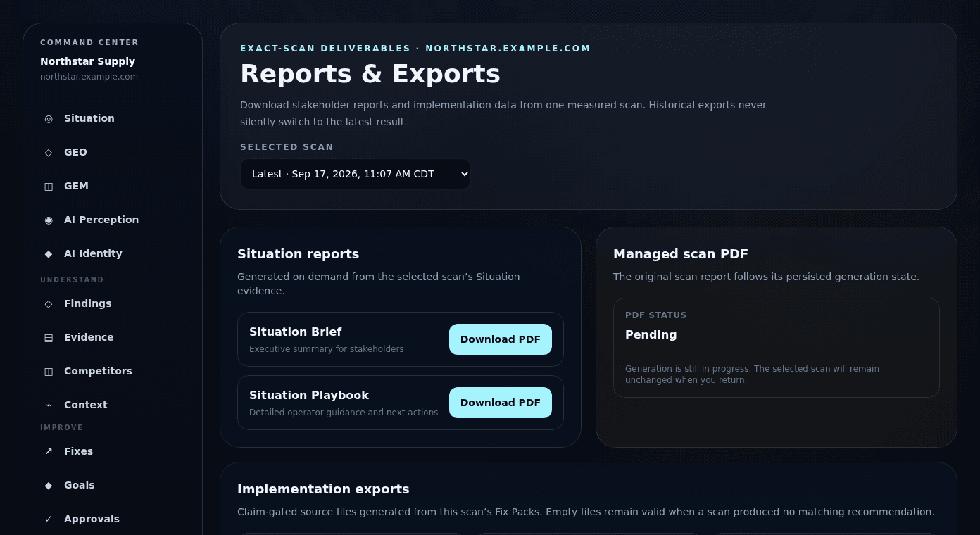This screenshot has height=535, width=980.
Task: Select Context in the sidebar
Action: pyautogui.click(x=113, y=405)
